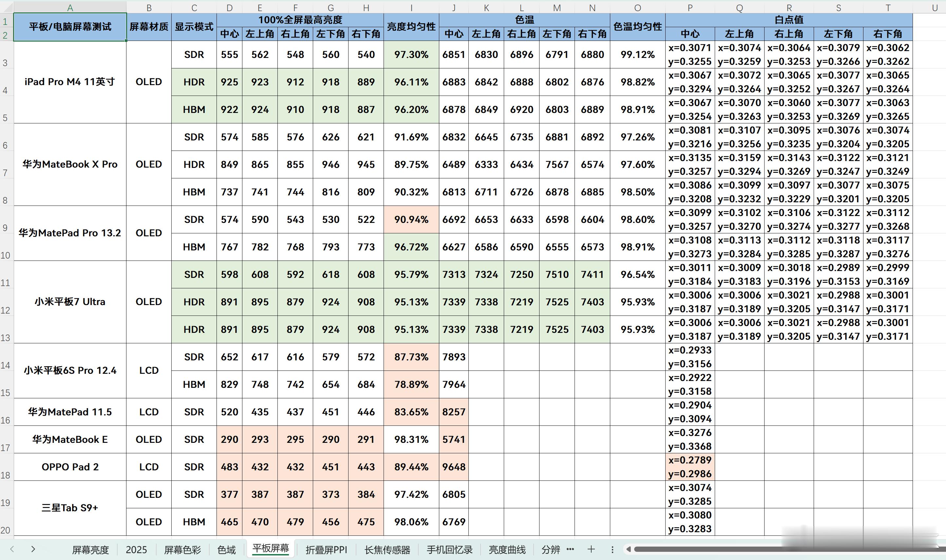Select the 色温均匀性 header cell
Viewport: 946px width, 560px height.
[x=637, y=27]
